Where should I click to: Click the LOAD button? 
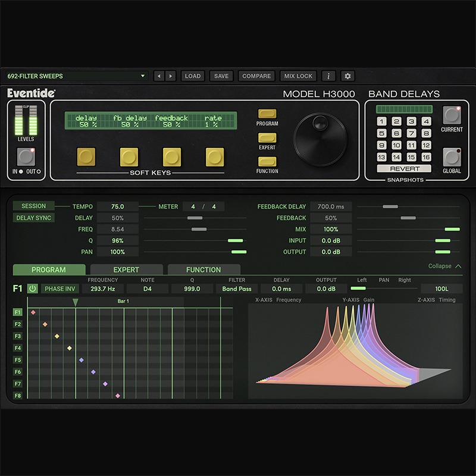click(193, 76)
